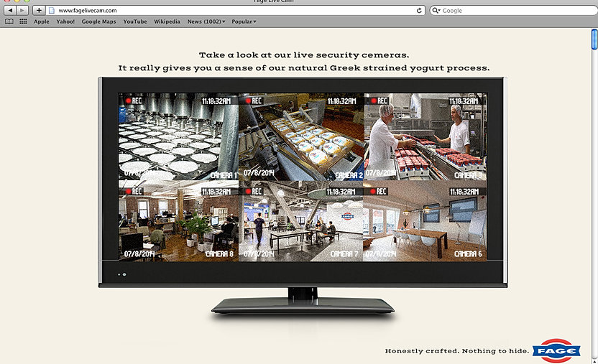Viewport: 598px width, 364px height.
Task: Select the Camera 1 yogurt filling feed
Action: pyautogui.click(x=178, y=136)
